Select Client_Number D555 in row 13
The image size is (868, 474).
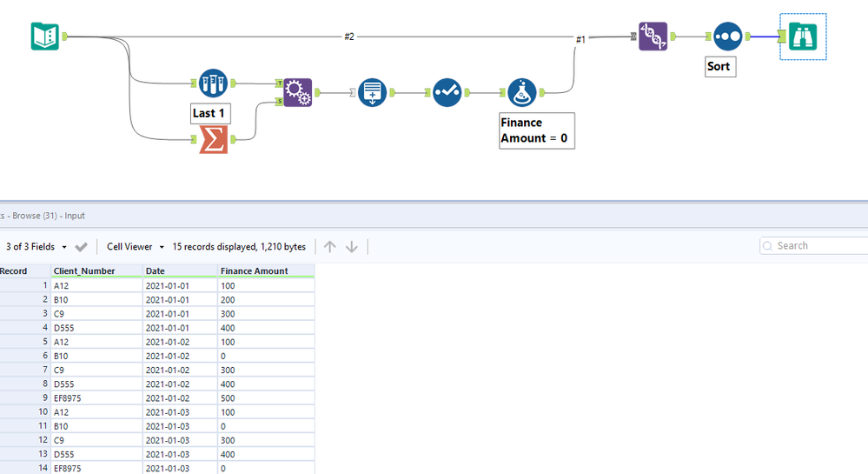pos(96,454)
